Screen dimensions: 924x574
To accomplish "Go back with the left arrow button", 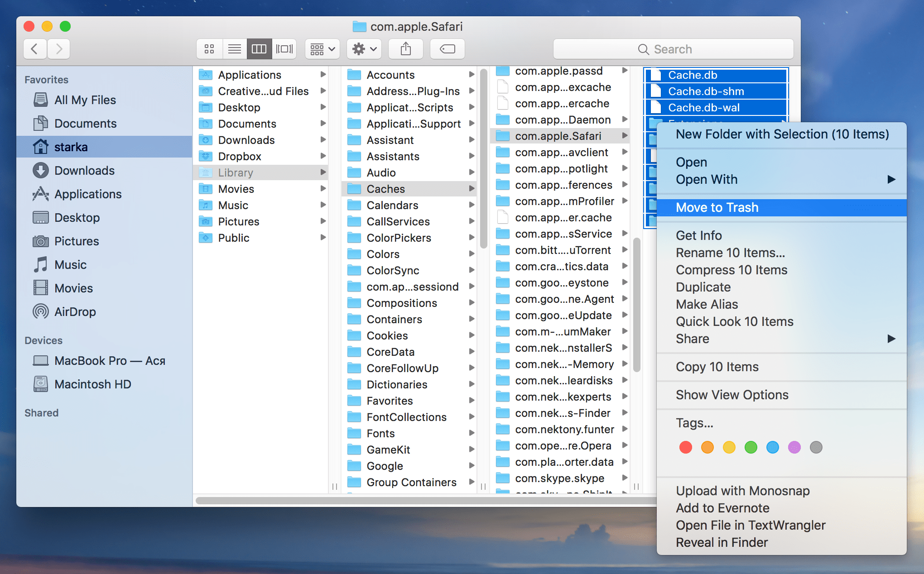I will 35,49.
